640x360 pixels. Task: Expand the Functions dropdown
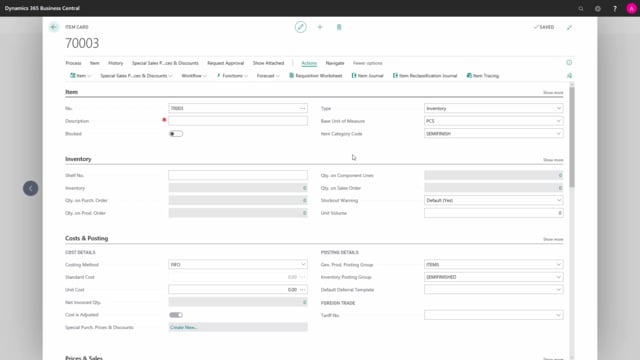click(232, 76)
